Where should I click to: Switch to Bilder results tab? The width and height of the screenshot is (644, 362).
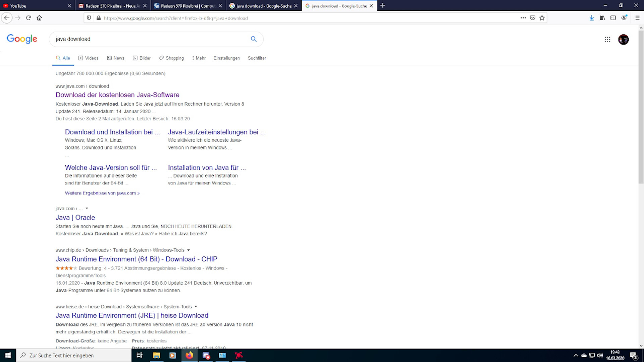pos(142,58)
